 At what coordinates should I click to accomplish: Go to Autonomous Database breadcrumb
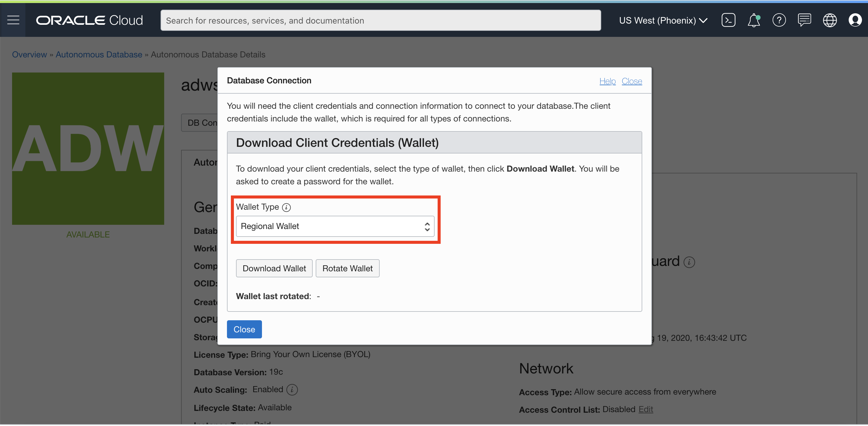click(x=99, y=54)
